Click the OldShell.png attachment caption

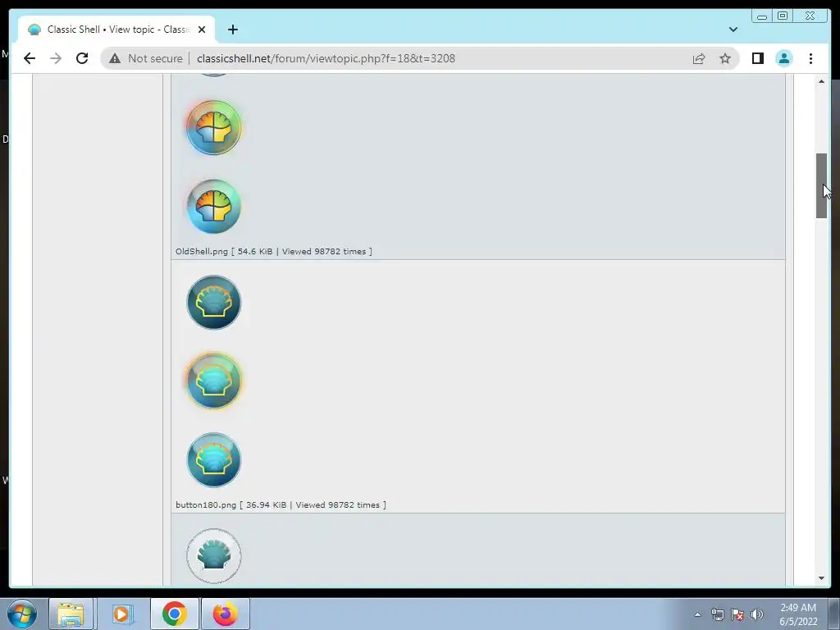274,251
